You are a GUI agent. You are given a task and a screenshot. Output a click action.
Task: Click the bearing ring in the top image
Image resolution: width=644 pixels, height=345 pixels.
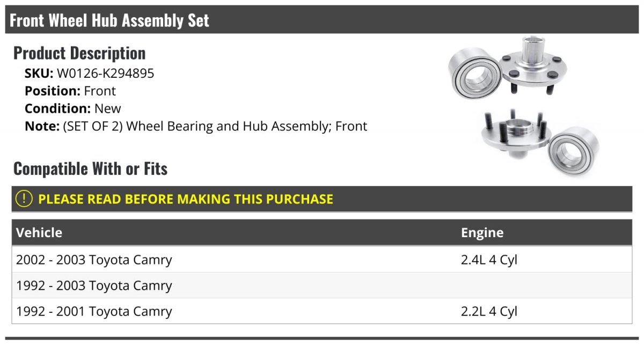(475, 74)
